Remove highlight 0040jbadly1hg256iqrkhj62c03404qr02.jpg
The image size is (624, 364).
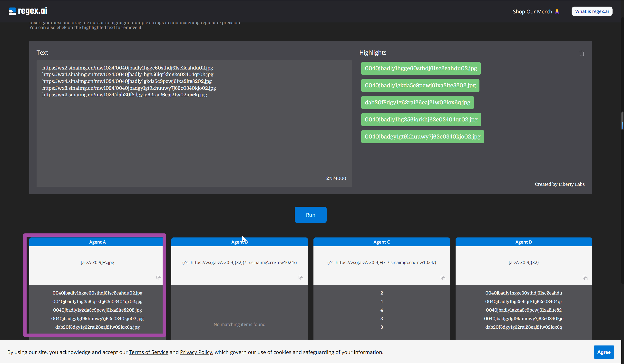421,120
